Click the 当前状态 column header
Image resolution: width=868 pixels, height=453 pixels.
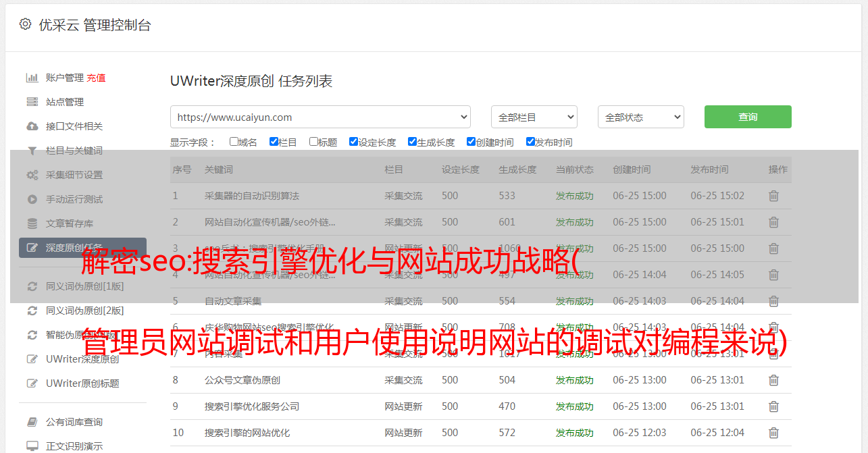click(575, 169)
